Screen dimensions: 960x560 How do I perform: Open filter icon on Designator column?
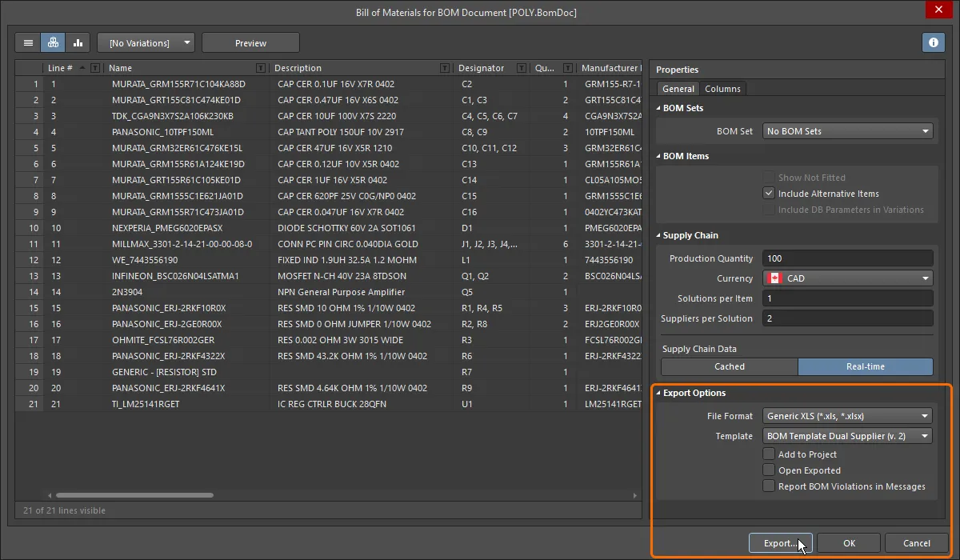coord(522,68)
